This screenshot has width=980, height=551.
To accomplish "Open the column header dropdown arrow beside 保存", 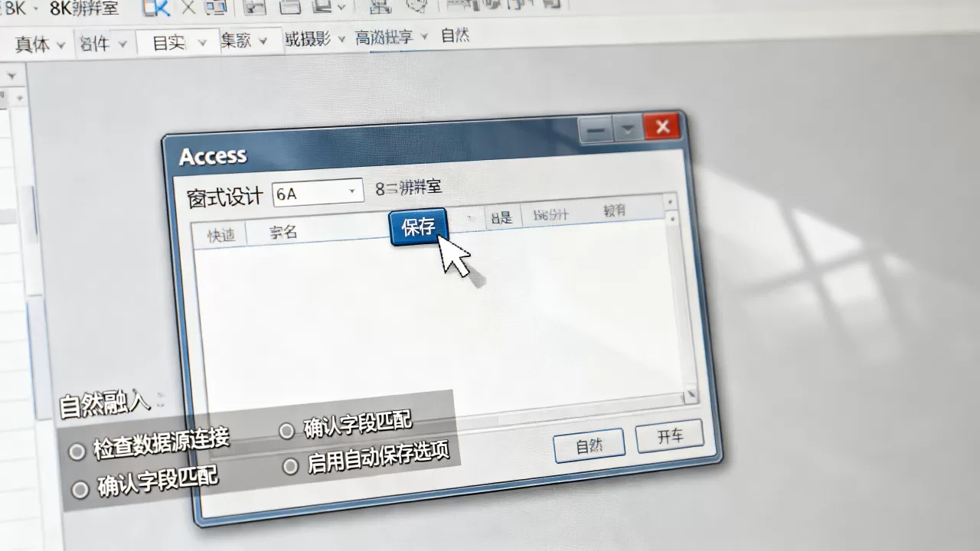I will click(x=470, y=218).
